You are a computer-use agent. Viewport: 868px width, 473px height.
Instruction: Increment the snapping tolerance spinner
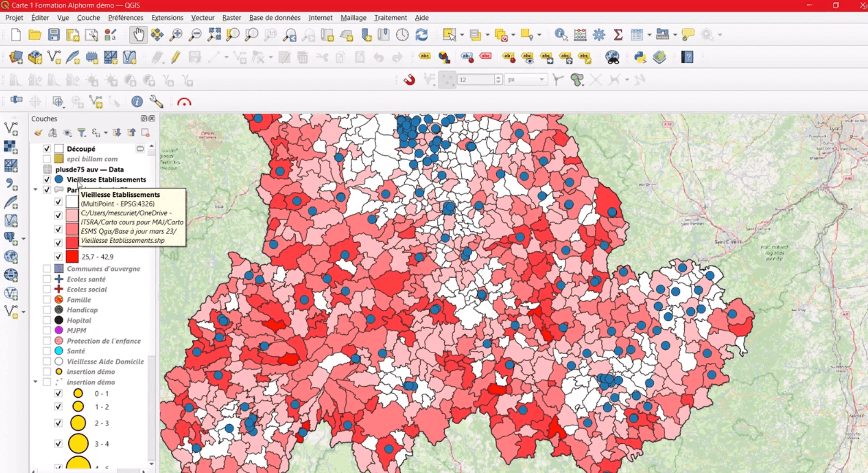(x=499, y=77)
